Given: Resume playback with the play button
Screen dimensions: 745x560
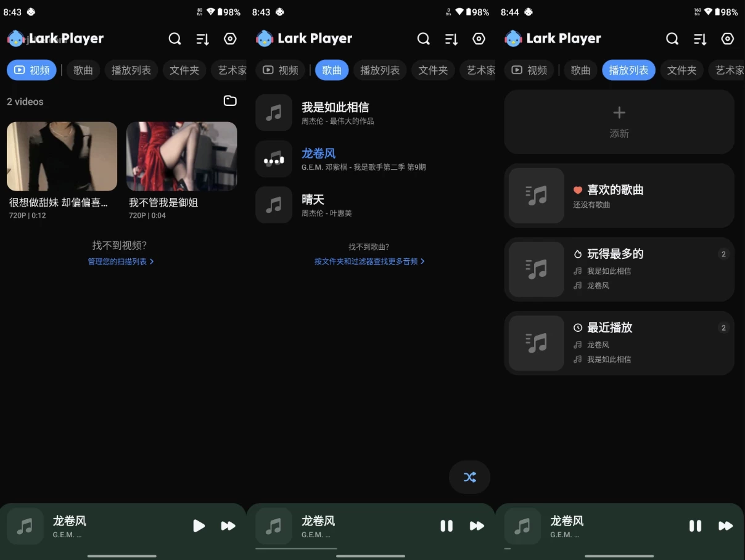Looking at the screenshot, I should click(x=199, y=525).
